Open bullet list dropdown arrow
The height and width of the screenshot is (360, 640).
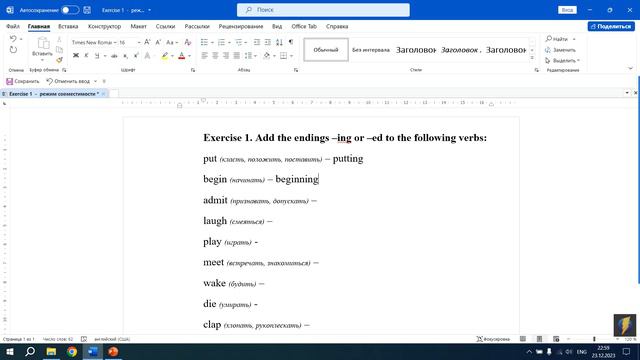[x=212, y=42]
